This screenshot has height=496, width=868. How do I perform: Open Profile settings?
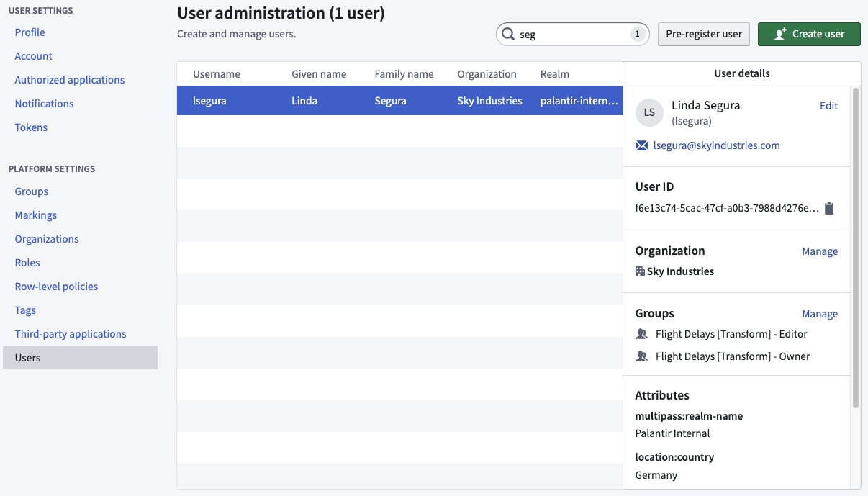pos(30,32)
